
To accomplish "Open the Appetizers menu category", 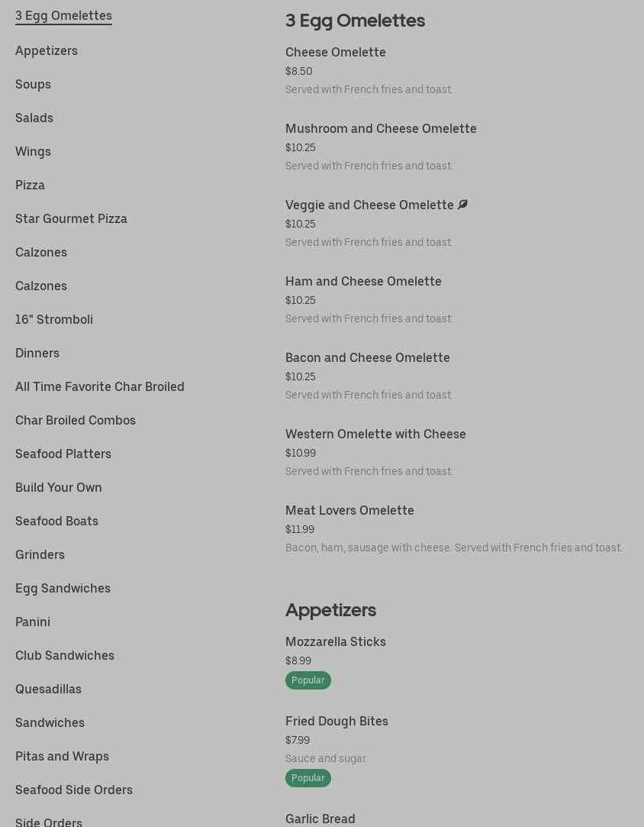I will [47, 50].
